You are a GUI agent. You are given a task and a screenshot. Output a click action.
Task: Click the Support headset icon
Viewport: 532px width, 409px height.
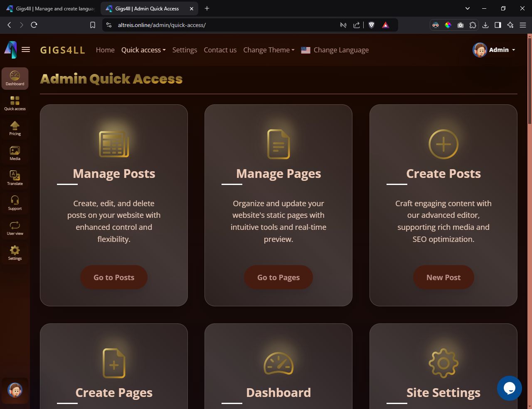(15, 203)
